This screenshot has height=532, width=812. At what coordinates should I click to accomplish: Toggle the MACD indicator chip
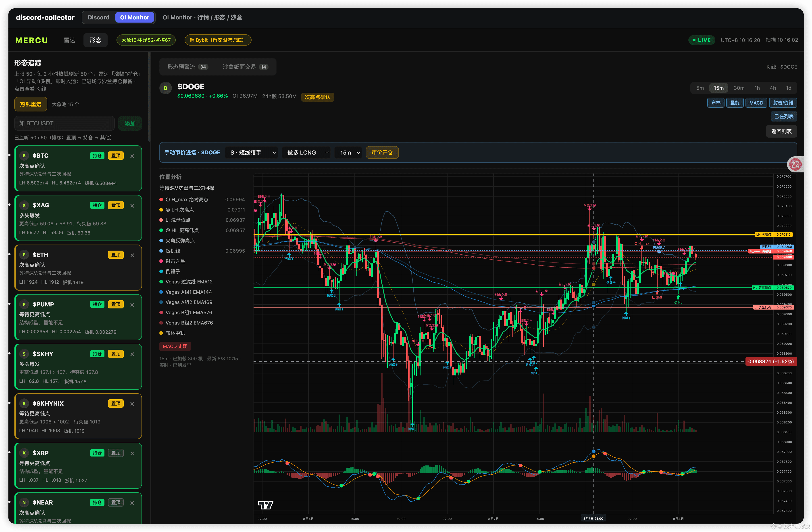click(x=756, y=103)
